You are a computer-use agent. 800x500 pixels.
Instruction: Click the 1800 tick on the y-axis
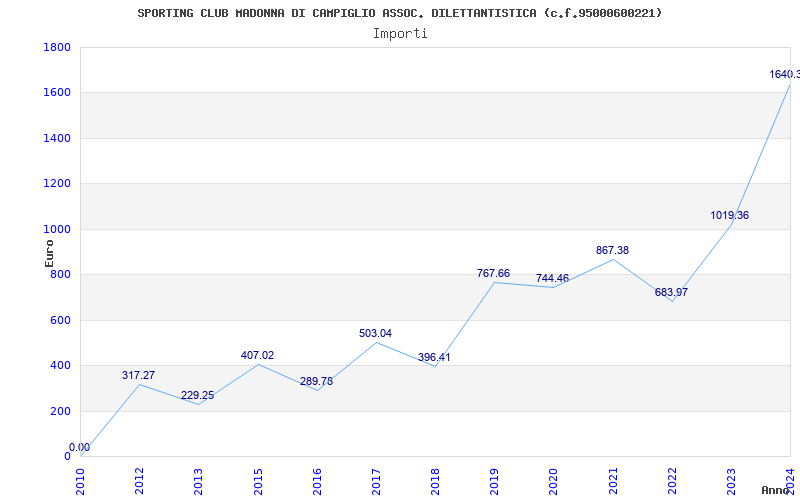(x=57, y=47)
